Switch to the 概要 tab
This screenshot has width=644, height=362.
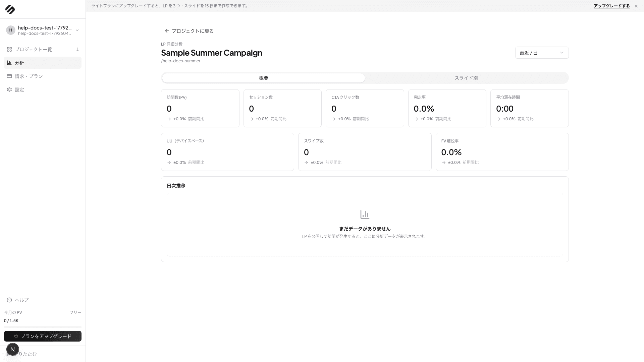[263, 78]
